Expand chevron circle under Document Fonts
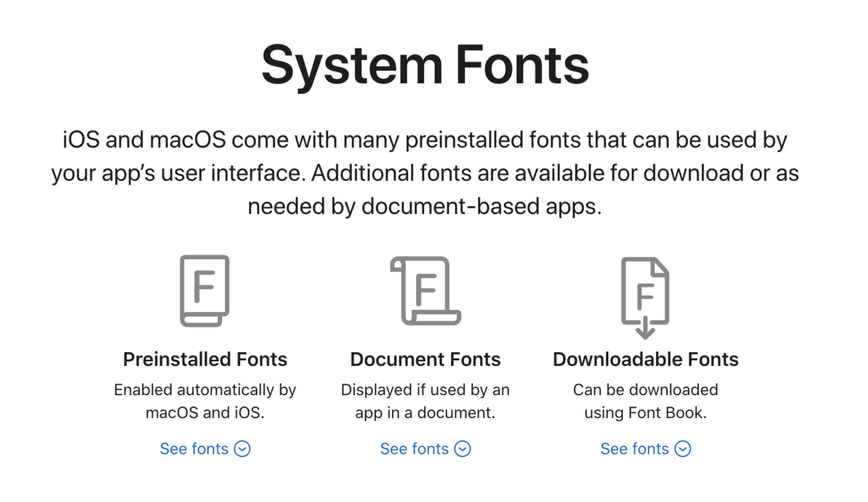Image resolution: width=868 pixels, height=502 pixels. pyautogui.click(x=462, y=449)
